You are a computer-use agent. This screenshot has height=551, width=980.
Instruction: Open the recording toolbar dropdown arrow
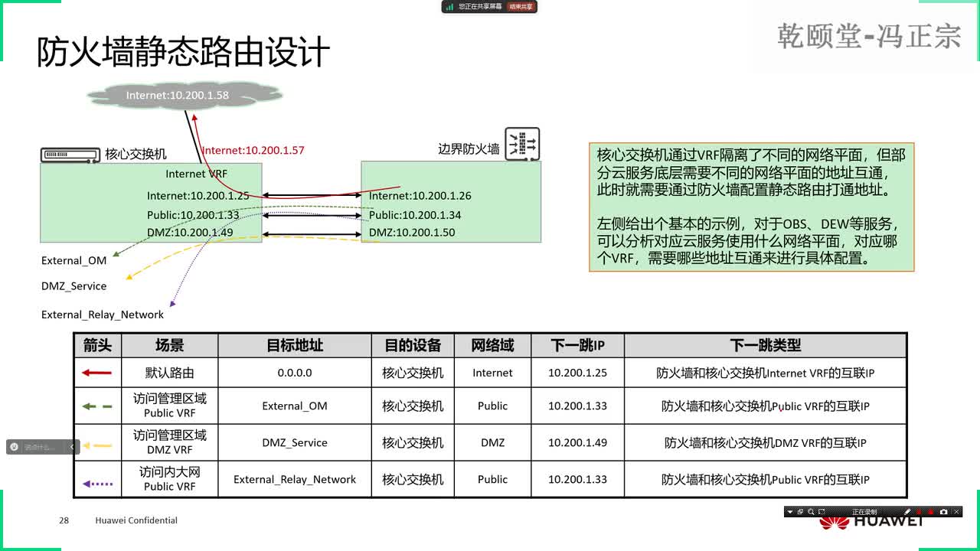point(790,512)
